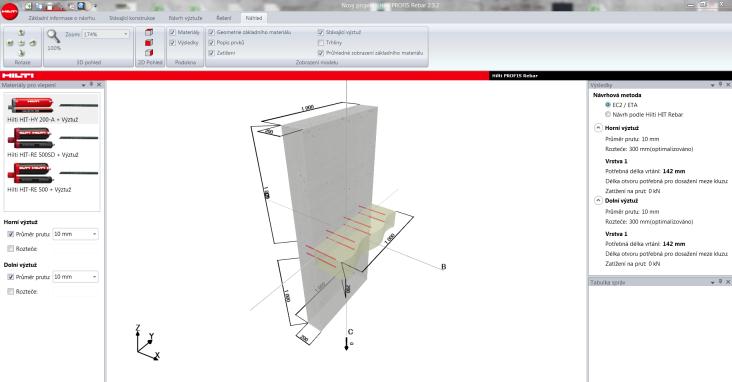Switch to the Návrh výztuže tab

[x=185, y=18]
